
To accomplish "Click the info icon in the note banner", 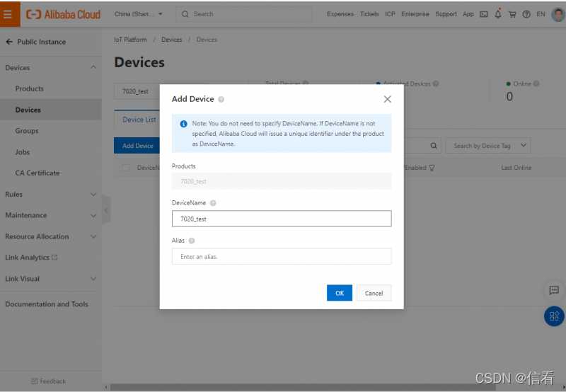I will [183, 124].
